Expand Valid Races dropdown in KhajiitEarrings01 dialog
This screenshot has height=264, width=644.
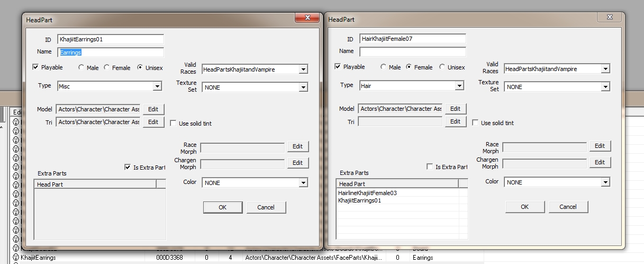(303, 69)
